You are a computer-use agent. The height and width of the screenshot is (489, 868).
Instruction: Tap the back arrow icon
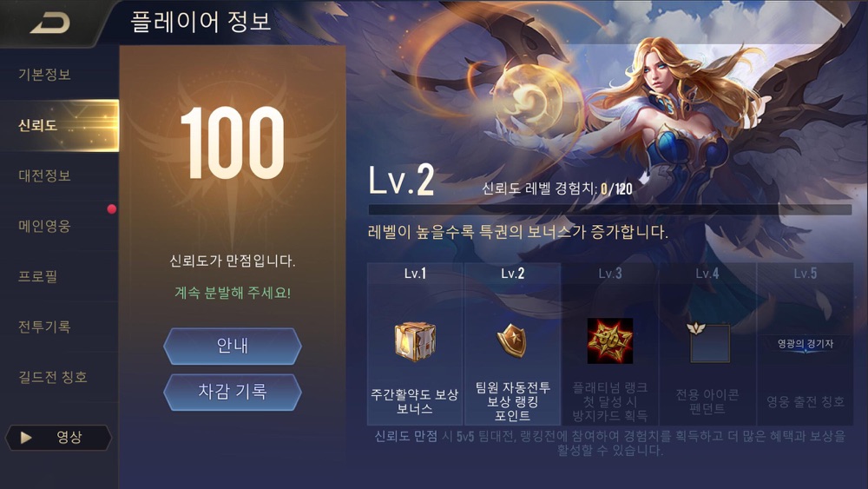pyautogui.click(x=50, y=23)
